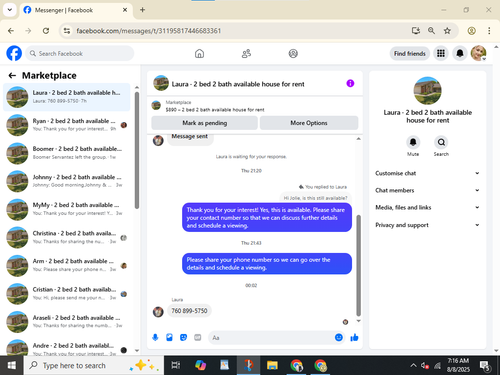Open Johnny conversation in list

tap(67, 181)
